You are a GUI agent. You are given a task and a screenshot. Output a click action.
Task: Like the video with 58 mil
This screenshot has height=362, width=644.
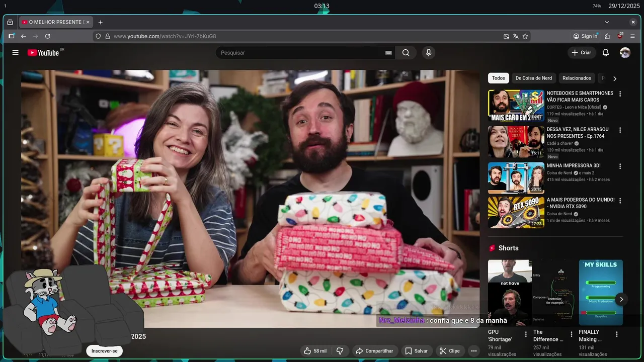tap(315, 351)
